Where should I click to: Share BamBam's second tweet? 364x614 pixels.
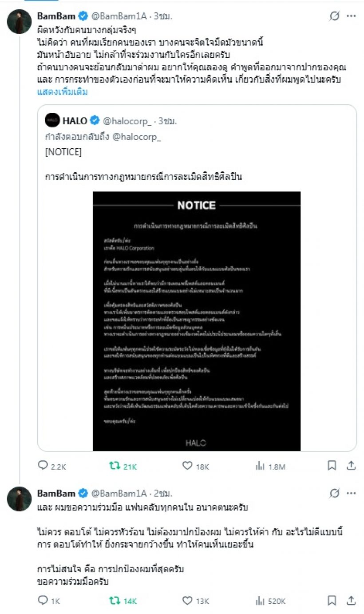click(x=351, y=602)
